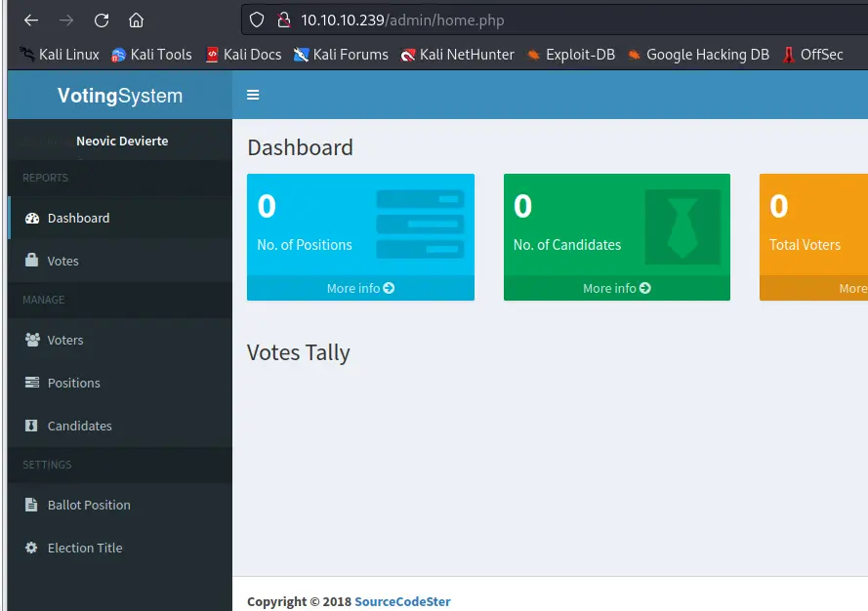Click the Election Title gear icon
The height and width of the screenshot is (611, 868).
pyautogui.click(x=31, y=548)
